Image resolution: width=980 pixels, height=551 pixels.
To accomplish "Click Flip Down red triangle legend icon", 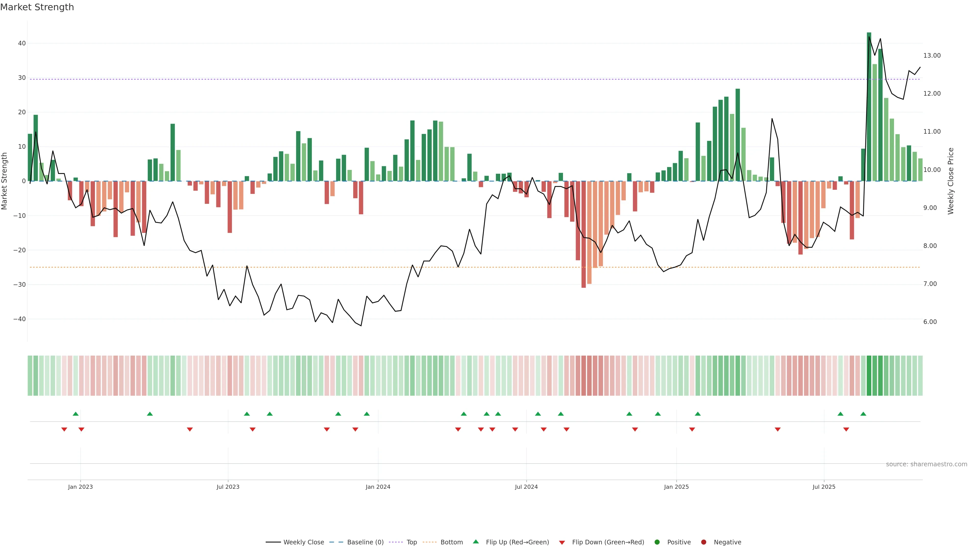I will coord(562,543).
